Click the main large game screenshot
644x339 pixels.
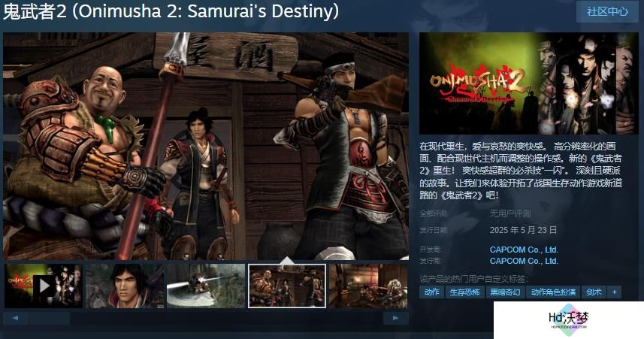206,147
